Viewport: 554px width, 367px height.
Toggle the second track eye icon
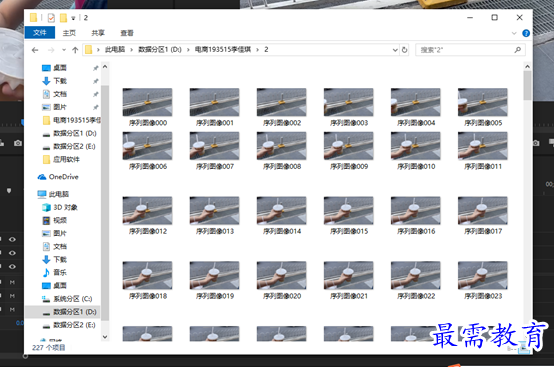12,253
